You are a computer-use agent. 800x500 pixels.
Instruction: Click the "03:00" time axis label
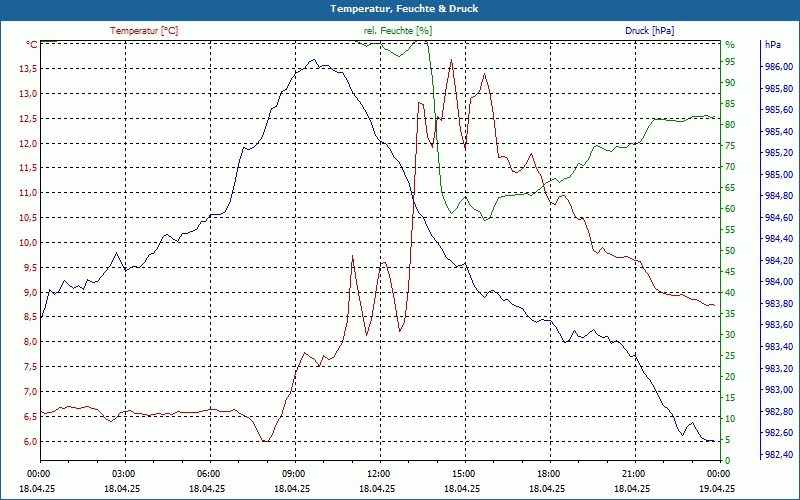[122, 473]
